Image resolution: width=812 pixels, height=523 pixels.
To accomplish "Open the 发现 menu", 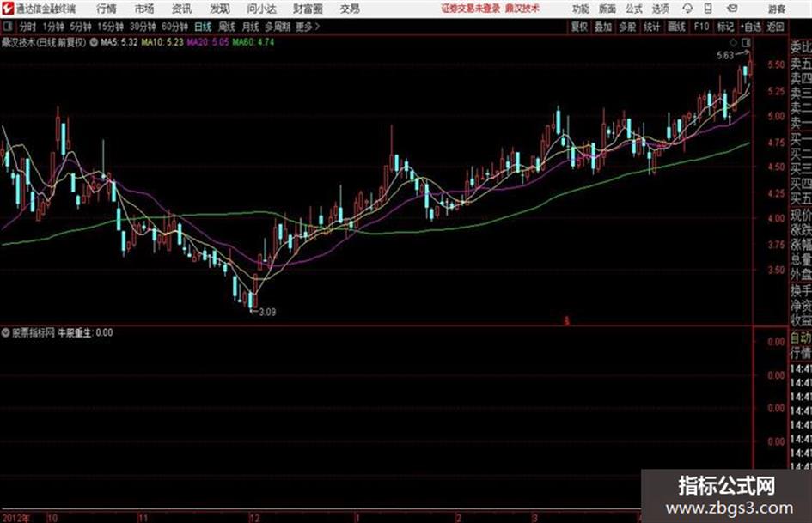I will [x=220, y=9].
